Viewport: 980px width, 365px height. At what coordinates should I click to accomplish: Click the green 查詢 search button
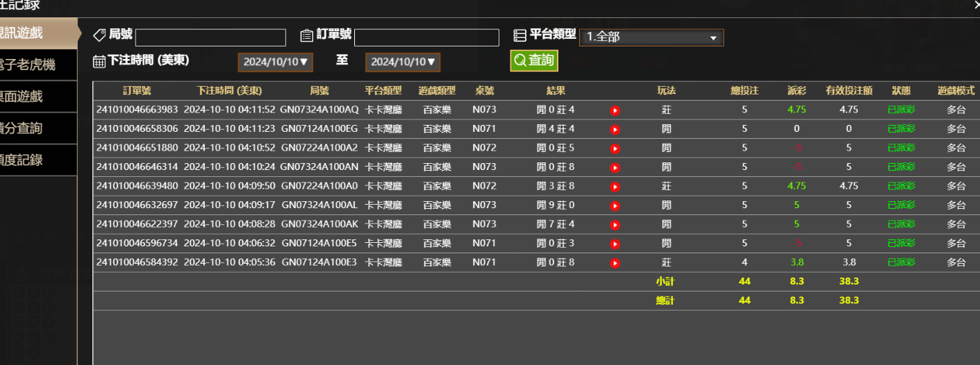point(533,60)
